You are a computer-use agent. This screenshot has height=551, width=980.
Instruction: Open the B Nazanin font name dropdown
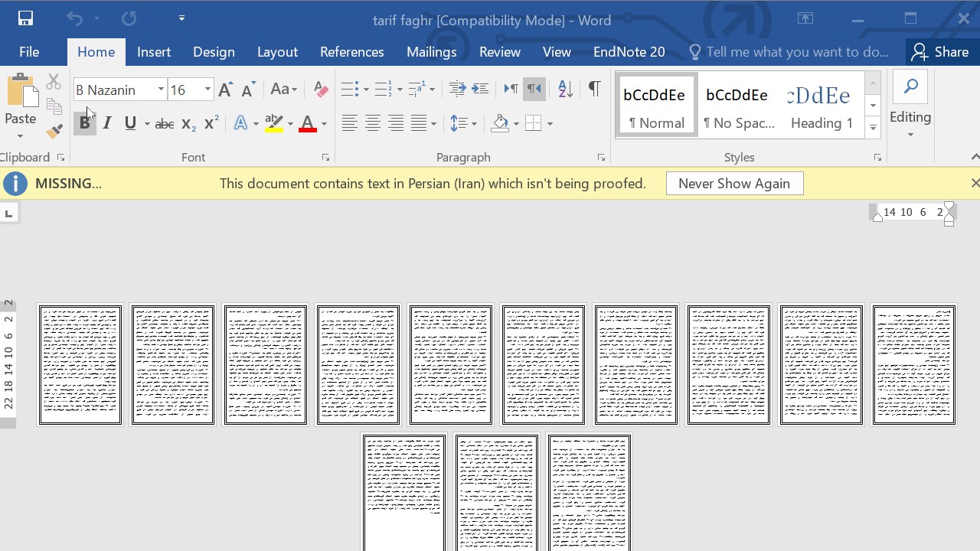[x=161, y=90]
